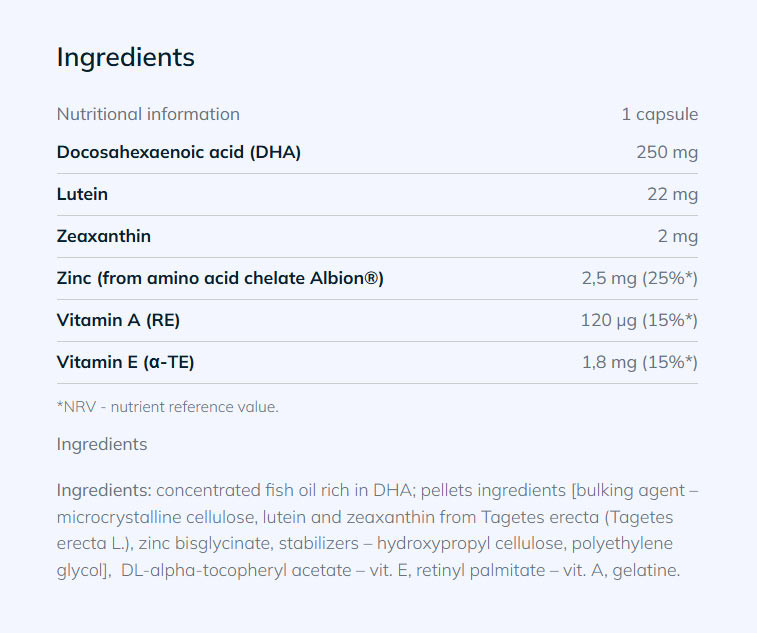Click the 2,5 mg (25%*) value
The image size is (757, 633).
tap(639, 278)
